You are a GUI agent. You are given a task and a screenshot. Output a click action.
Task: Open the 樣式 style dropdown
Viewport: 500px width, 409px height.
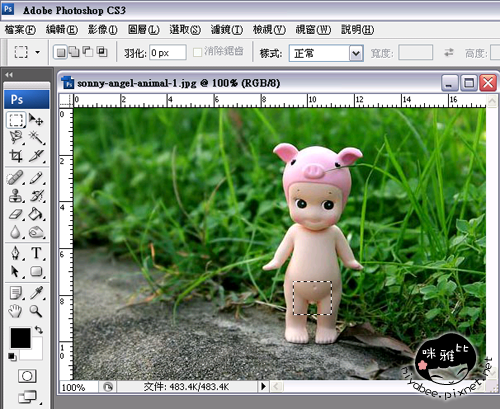[x=326, y=53]
